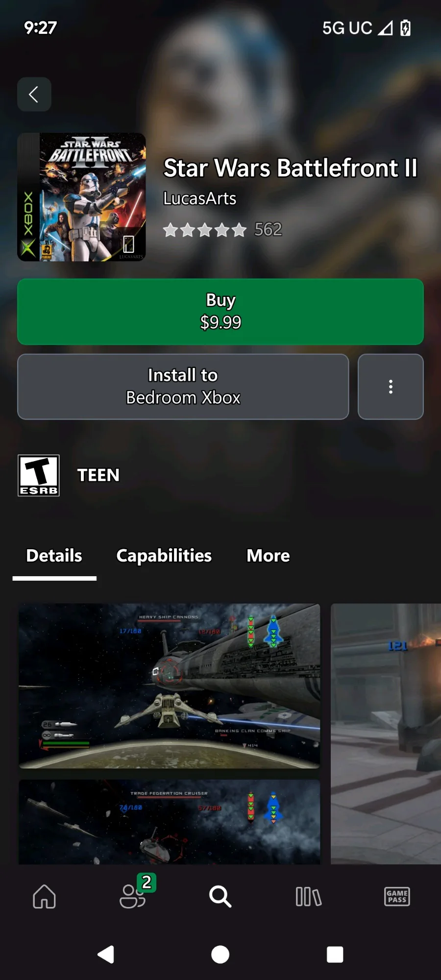
Task: Open the Trade Federation Cruiser screenshot
Action: click(x=170, y=822)
